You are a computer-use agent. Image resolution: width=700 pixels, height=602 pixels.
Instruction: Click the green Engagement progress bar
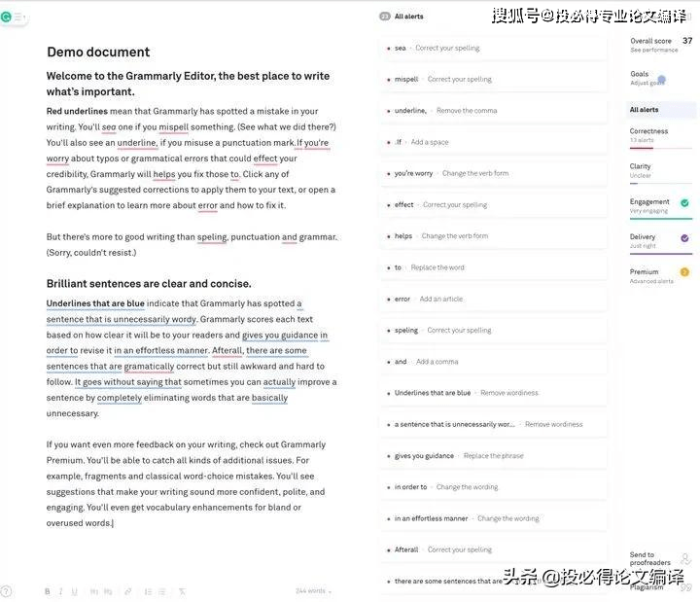pyautogui.click(x=661, y=219)
